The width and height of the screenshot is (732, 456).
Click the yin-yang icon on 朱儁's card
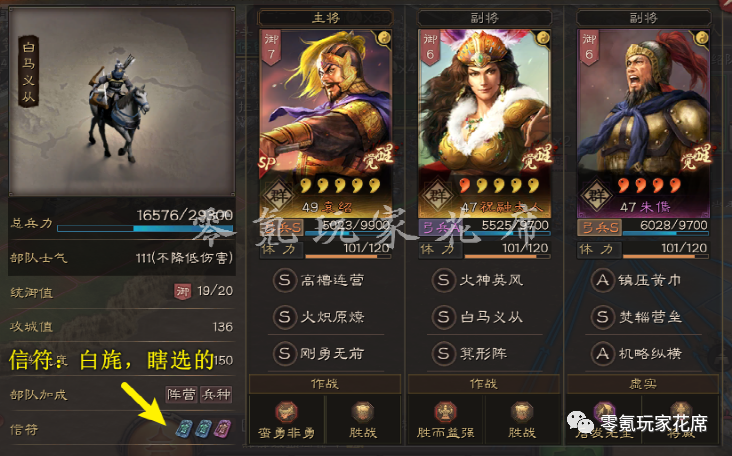pos(702,38)
